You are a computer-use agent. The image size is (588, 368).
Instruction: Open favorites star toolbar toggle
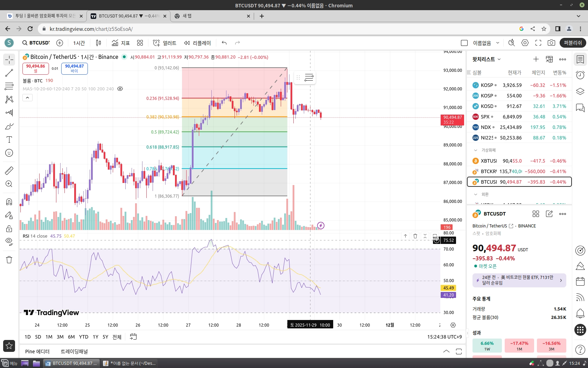pyautogui.click(x=9, y=346)
